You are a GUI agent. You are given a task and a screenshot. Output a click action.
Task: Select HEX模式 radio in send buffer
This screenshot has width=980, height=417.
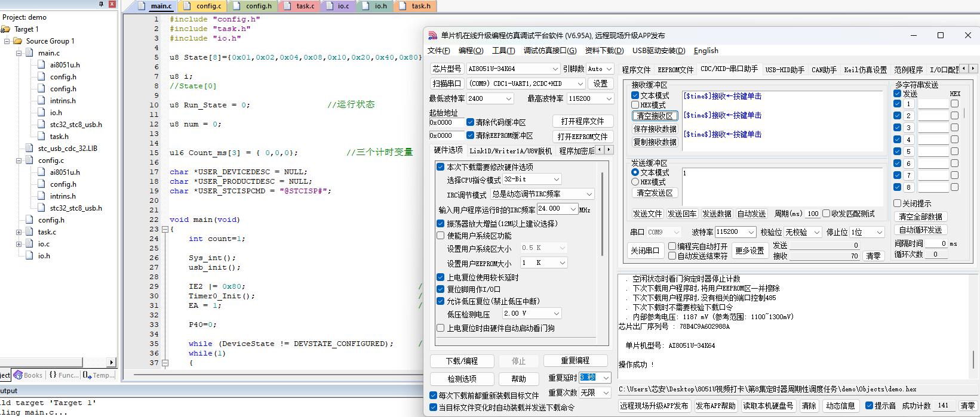(x=635, y=182)
